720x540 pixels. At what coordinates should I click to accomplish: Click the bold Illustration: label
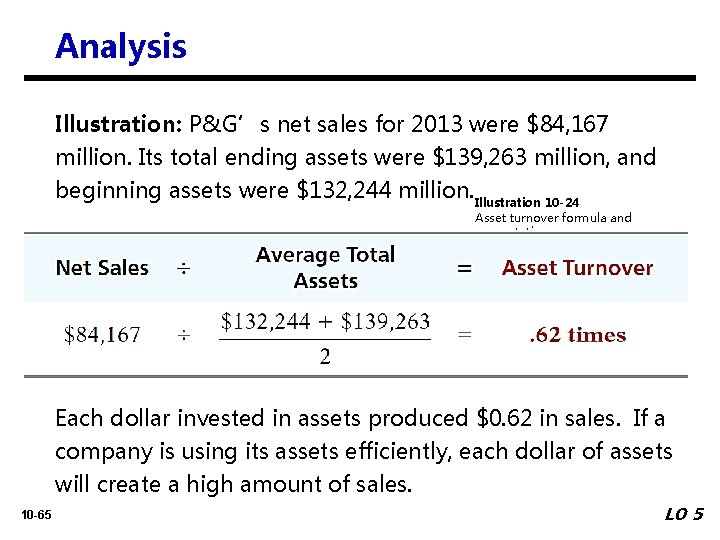click(117, 125)
